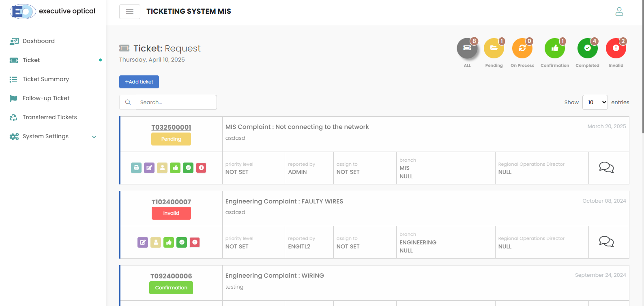Screen dimensions: 644x306
Task: Mark ticket T102400007 completed with check icon
Action: (182, 242)
